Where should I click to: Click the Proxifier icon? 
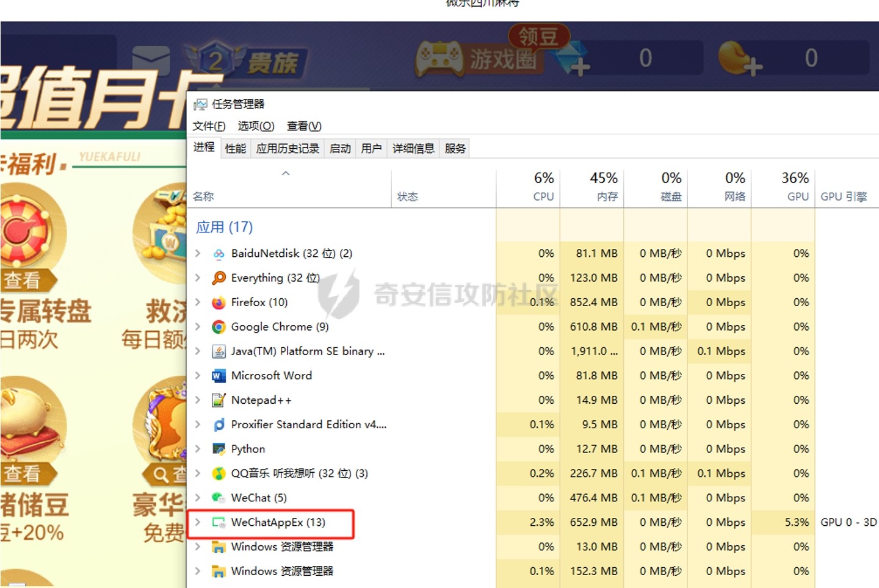click(x=218, y=425)
